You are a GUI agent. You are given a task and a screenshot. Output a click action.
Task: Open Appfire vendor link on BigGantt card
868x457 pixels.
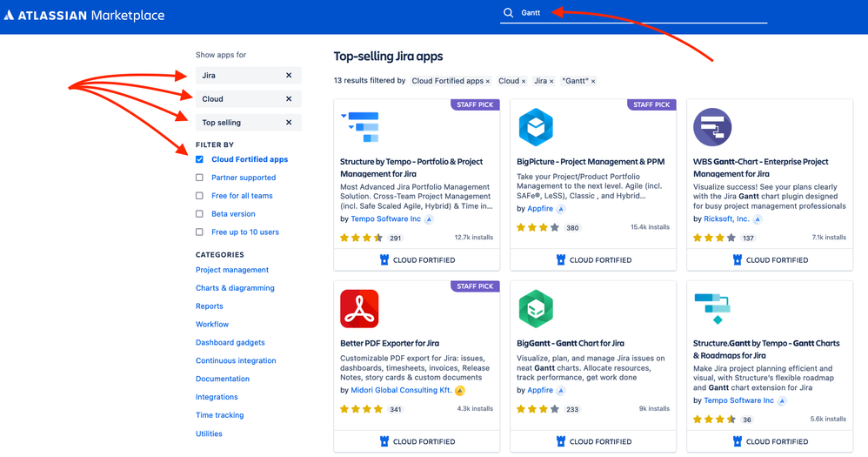click(x=540, y=391)
